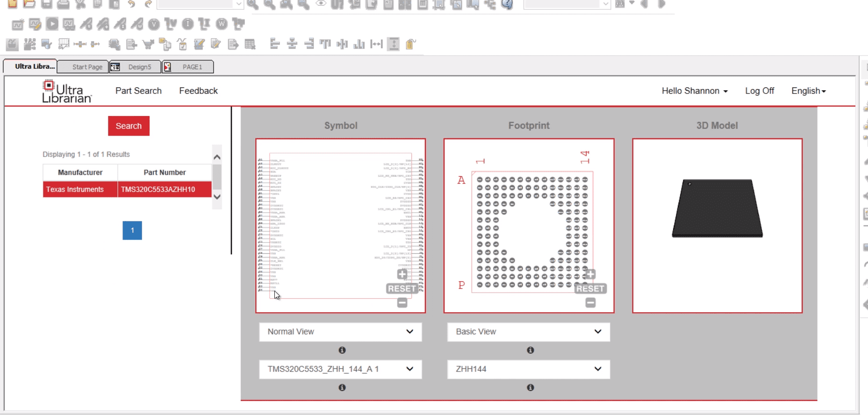Click the table-with-x icon before the alignment tools
Screen dimensions: 868x415
click(250, 44)
